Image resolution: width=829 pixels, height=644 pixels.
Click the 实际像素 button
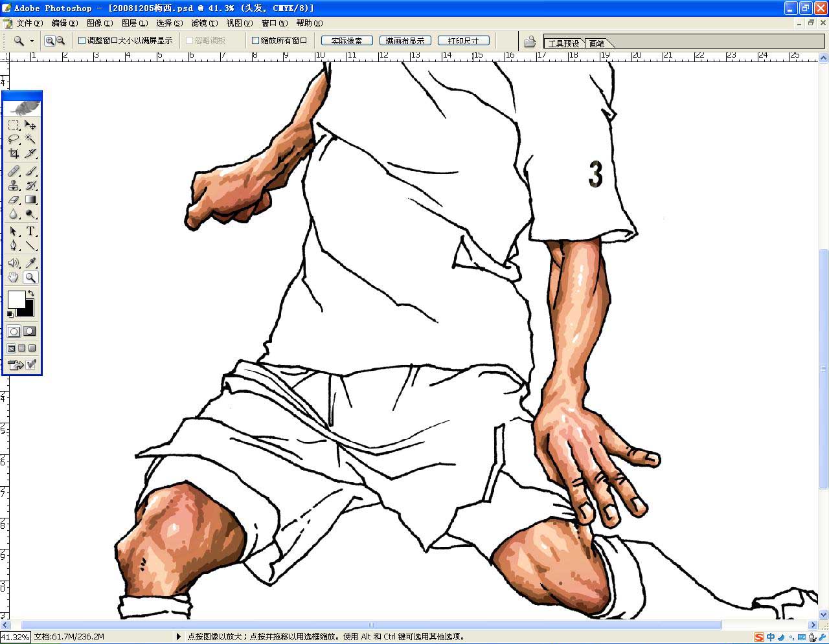pos(346,41)
